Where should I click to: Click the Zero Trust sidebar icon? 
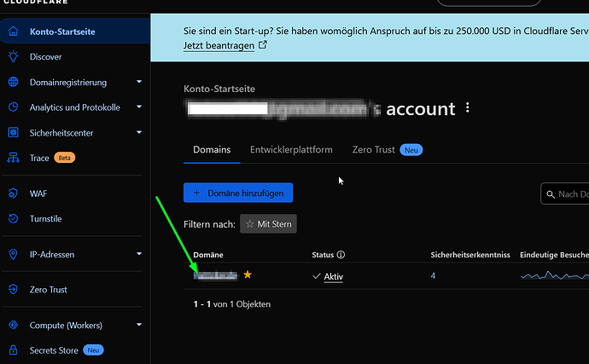tap(13, 289)
